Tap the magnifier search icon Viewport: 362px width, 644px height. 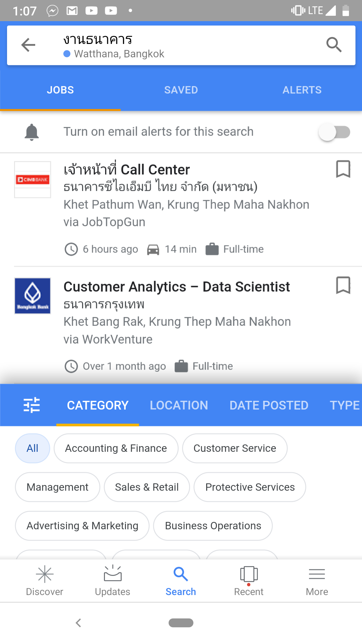[334, 45]
